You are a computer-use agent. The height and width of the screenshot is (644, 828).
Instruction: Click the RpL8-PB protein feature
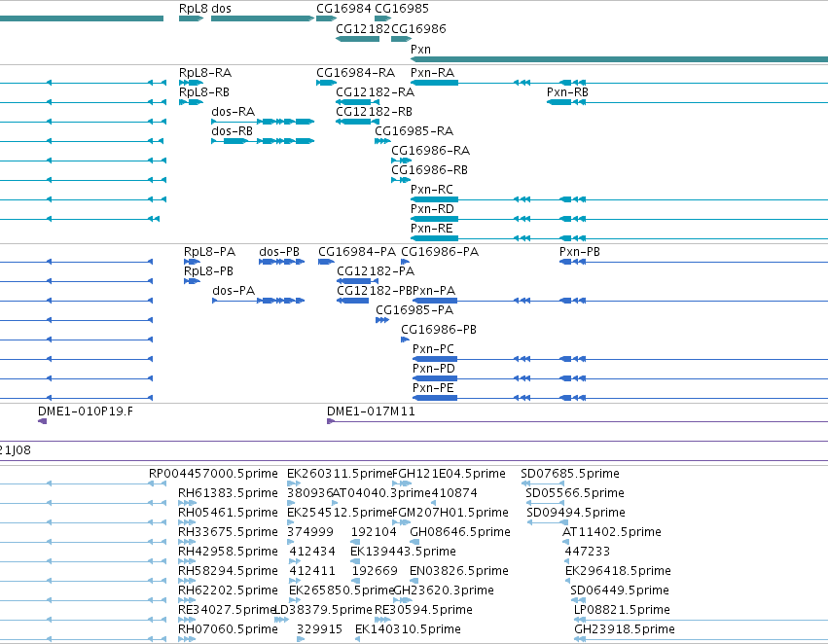point(192,281)
